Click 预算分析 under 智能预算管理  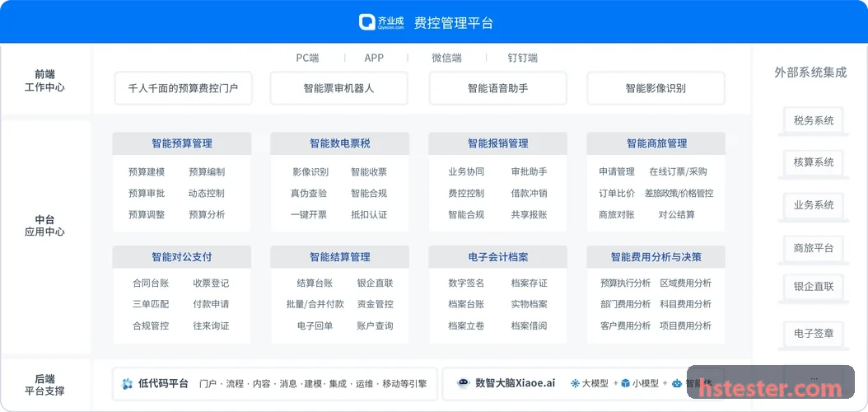(x=207, y=214)
